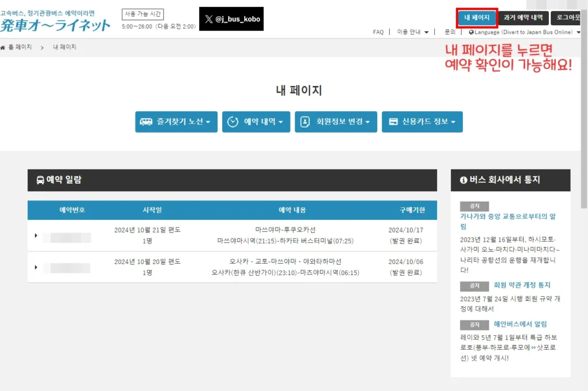Click the person icon on 회원정보 변경
The image size is (588, 391).
(x=305, y=122)
